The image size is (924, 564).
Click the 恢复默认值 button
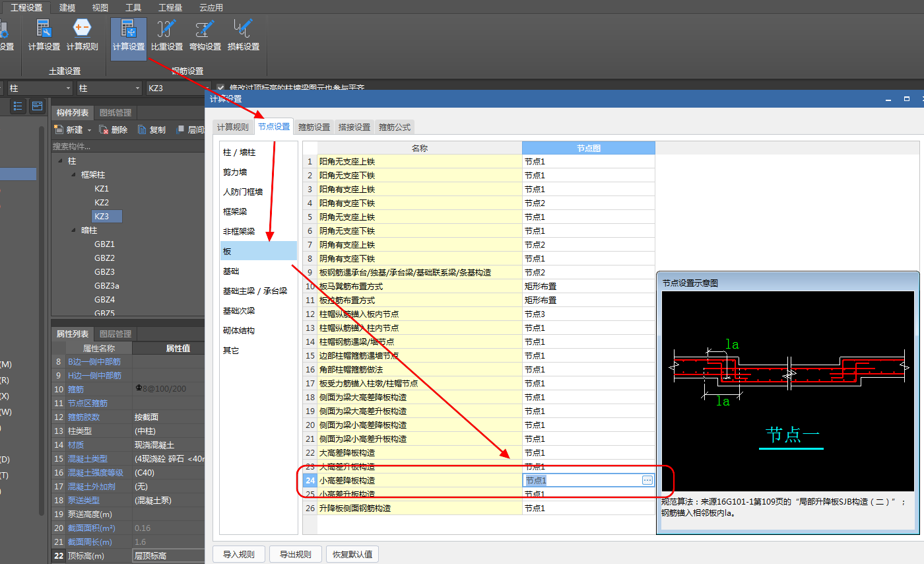(x=352, y=554)
